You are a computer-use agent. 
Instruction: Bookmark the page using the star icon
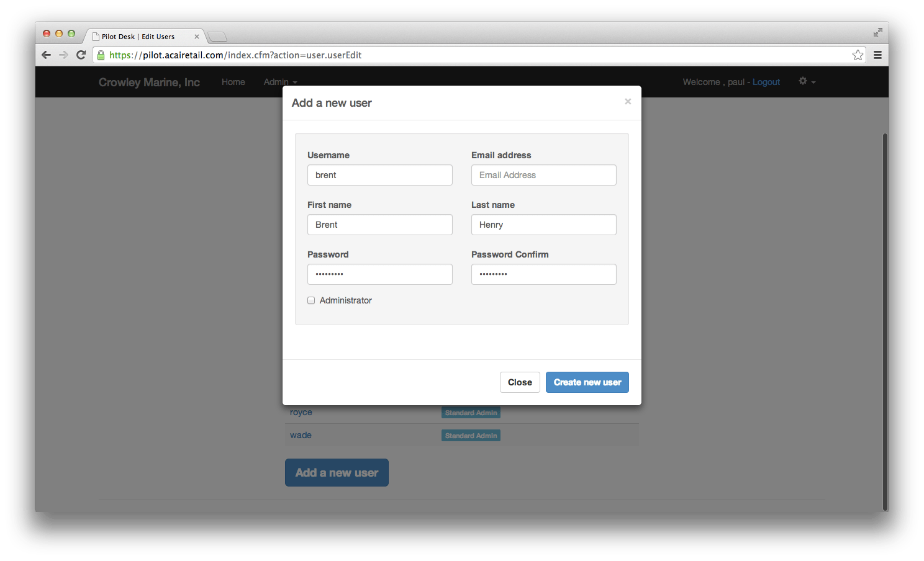click(x=858, y=55)
